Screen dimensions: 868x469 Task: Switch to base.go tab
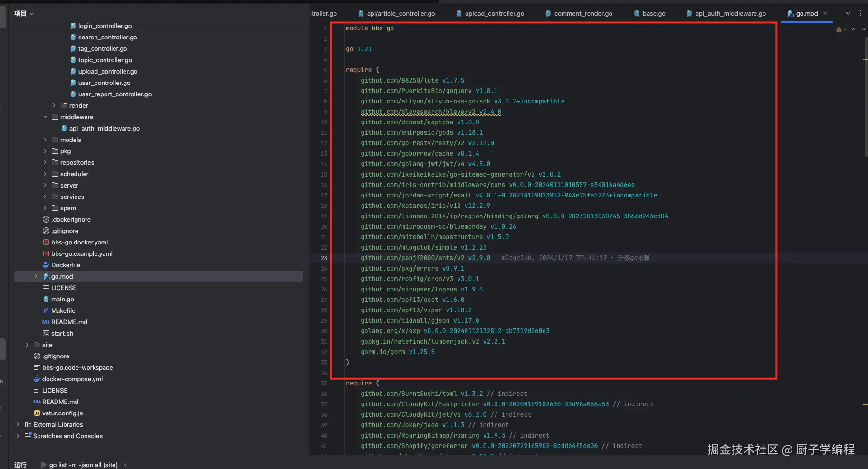point(649,14)
